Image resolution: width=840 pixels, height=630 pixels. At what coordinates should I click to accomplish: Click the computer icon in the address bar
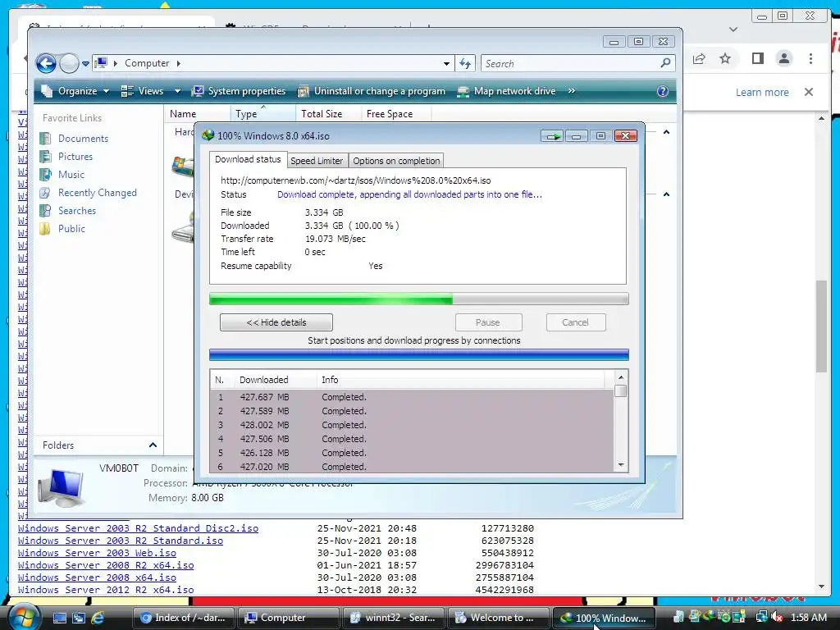pyautogui.click(x=101, y=63)
